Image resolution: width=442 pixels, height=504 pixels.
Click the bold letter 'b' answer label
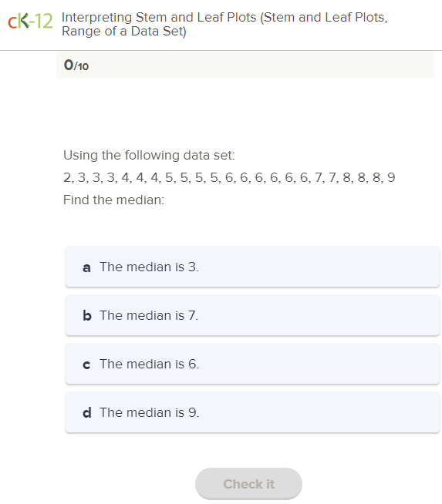pos(87,315)
